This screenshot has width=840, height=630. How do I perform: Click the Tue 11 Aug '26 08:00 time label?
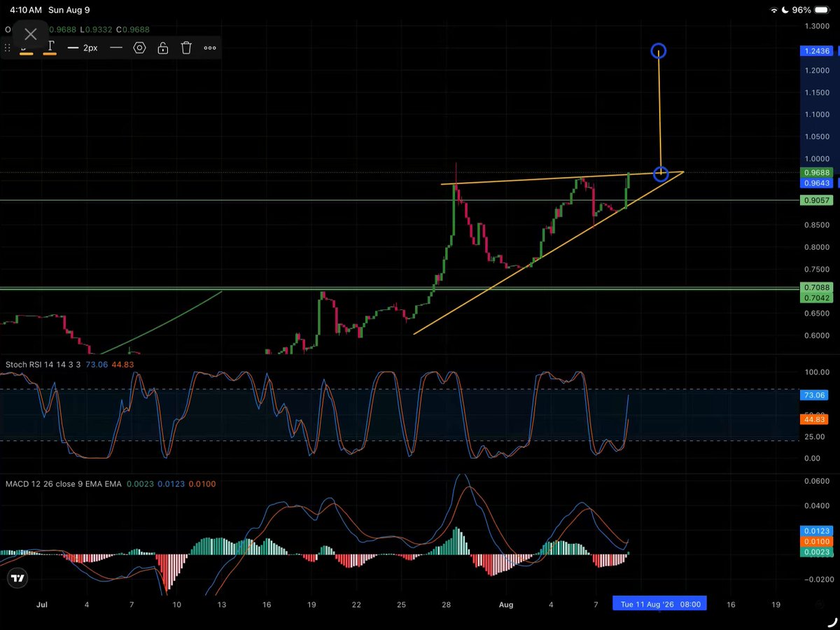coord(659,604)
